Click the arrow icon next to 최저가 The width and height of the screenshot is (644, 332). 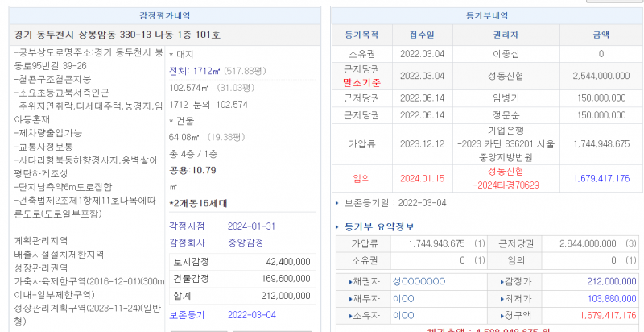(503, 297)
